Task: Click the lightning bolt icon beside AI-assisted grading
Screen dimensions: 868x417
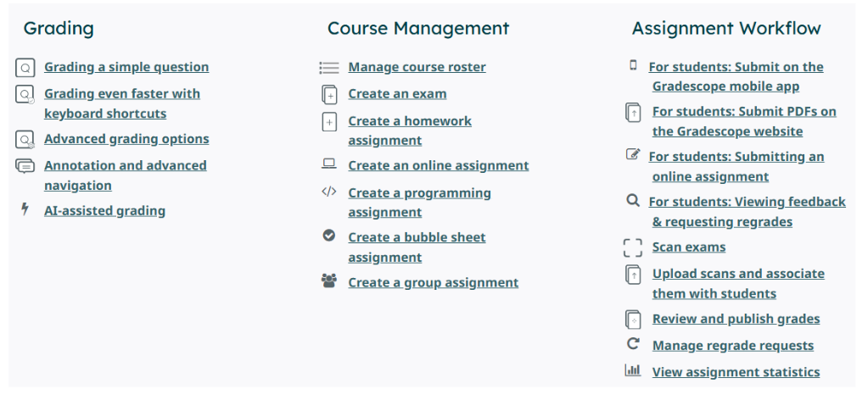Action: [x=25, y=209]
